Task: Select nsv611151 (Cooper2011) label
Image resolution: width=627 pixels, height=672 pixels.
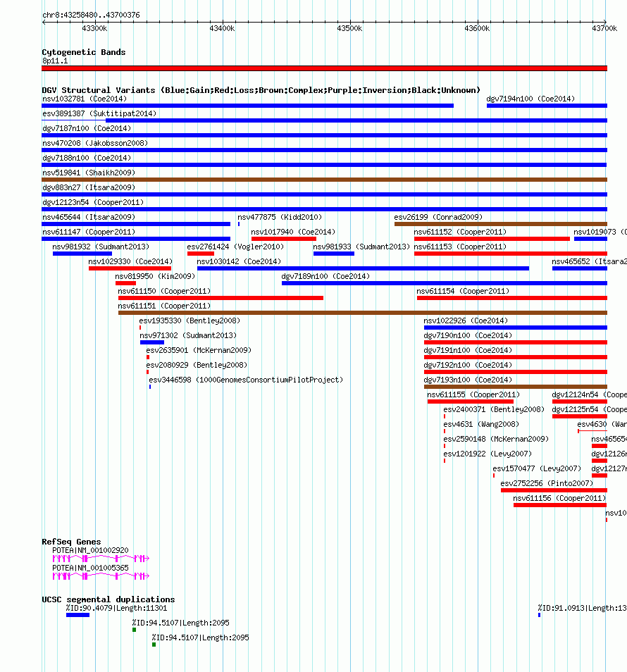Action: tap(164, 306)
